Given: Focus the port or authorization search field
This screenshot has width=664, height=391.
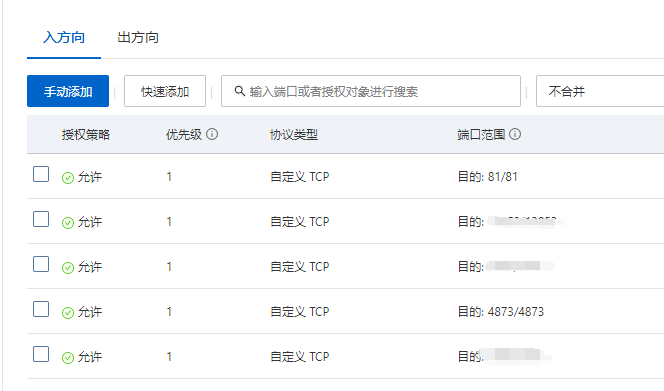Looking at the screenshot, I should 371,91.
